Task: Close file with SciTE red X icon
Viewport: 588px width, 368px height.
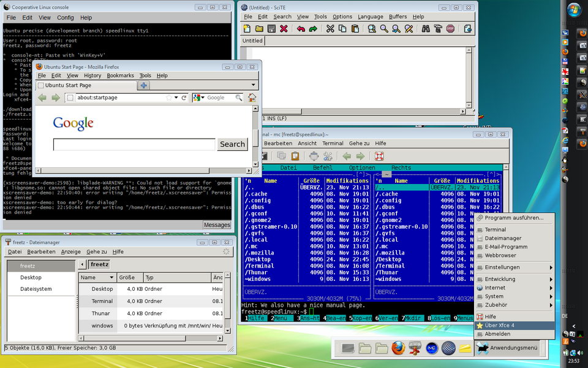Action: click(x=284, y=29)
